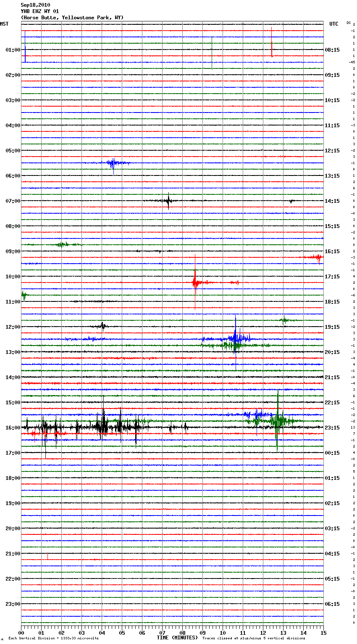The image size is (357, 644).
Task: Click the 17:15 UTC time label
Action: click(x=332, y=277)
